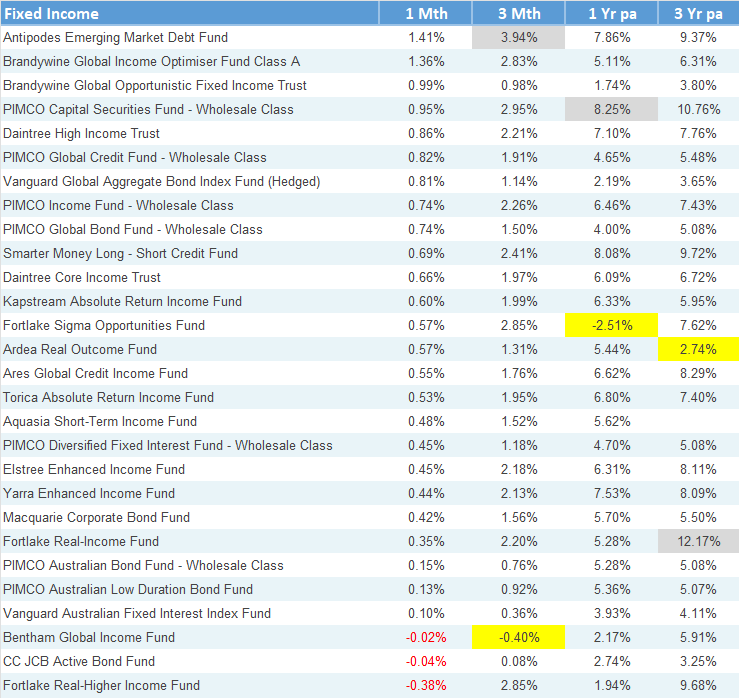Select Bentham Global Income Fund name
This screenshot has height=698, width=739.
click(x=89, y=638)
